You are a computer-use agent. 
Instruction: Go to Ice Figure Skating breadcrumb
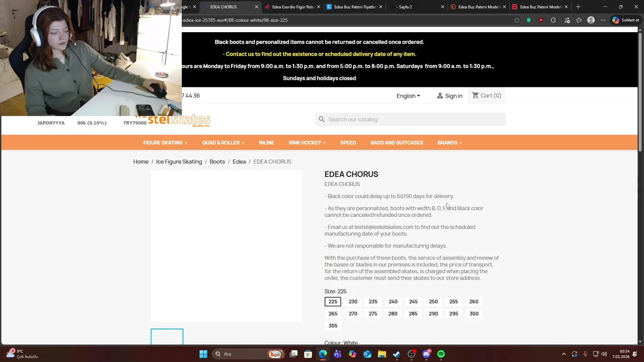(x=179, y=161)
